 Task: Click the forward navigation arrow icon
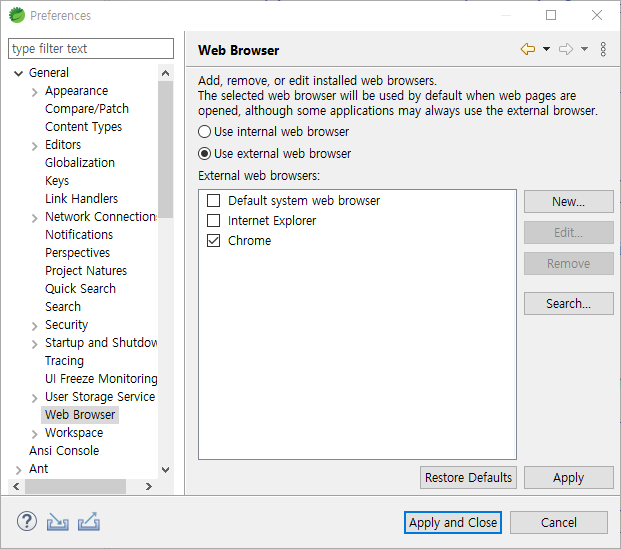[x=566, y=50]
